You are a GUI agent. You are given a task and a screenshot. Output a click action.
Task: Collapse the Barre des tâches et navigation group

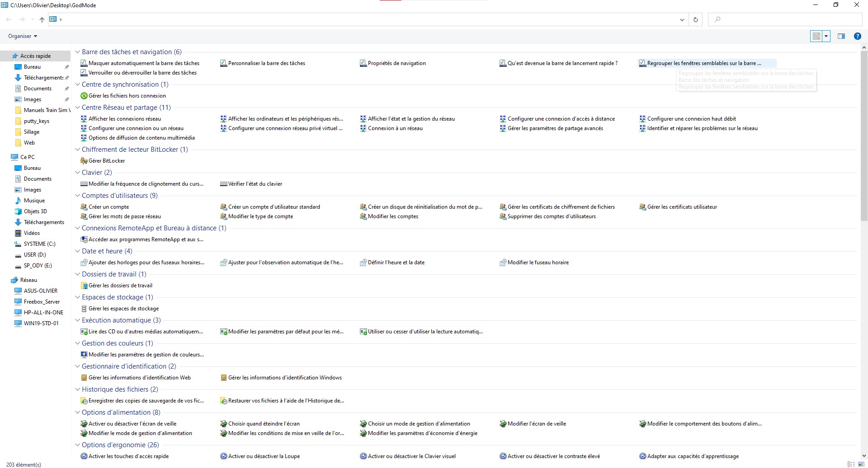pyautogui.click(x=77, y=52)
